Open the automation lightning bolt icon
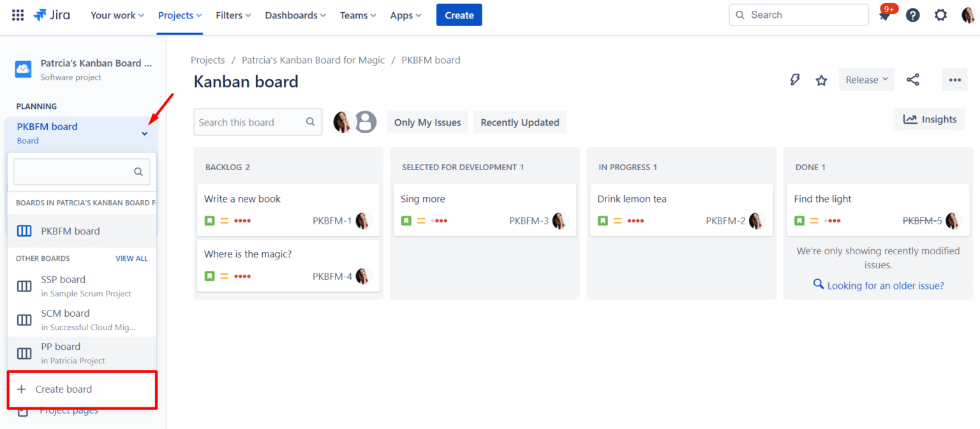Viewport: 980px width, 429px height. (794, 79)
